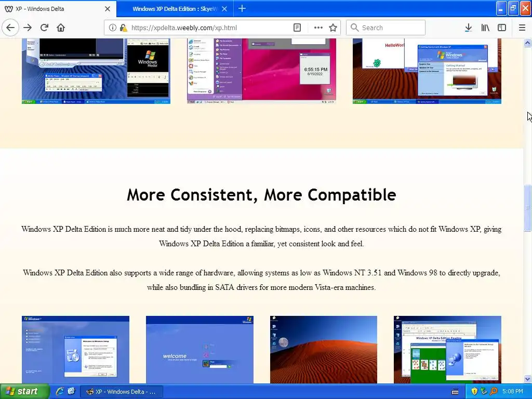Click the second quick launch icon

71,391
